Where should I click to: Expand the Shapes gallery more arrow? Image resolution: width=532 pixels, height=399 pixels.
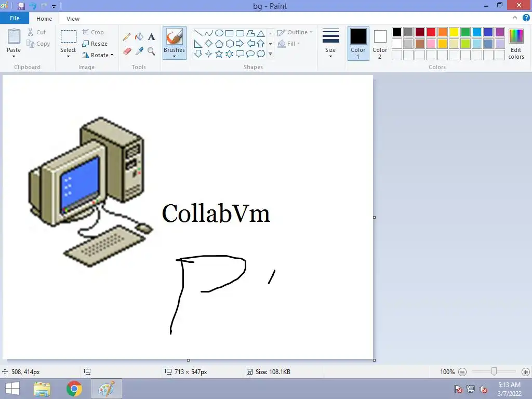pyautogui.click(x=270, y=54)
